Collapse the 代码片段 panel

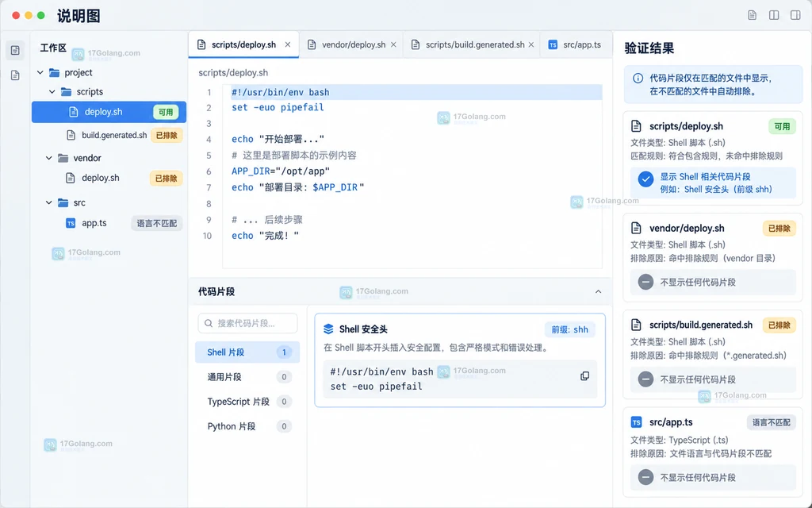click(x=598, y=292)
